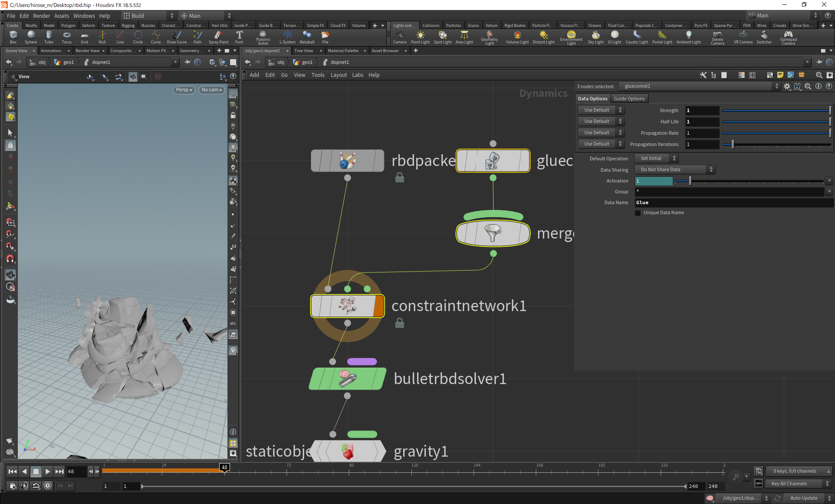This screenshot has width=835, height=504.
Task: Select the Box shelf tool
Action: click(13, 37)
